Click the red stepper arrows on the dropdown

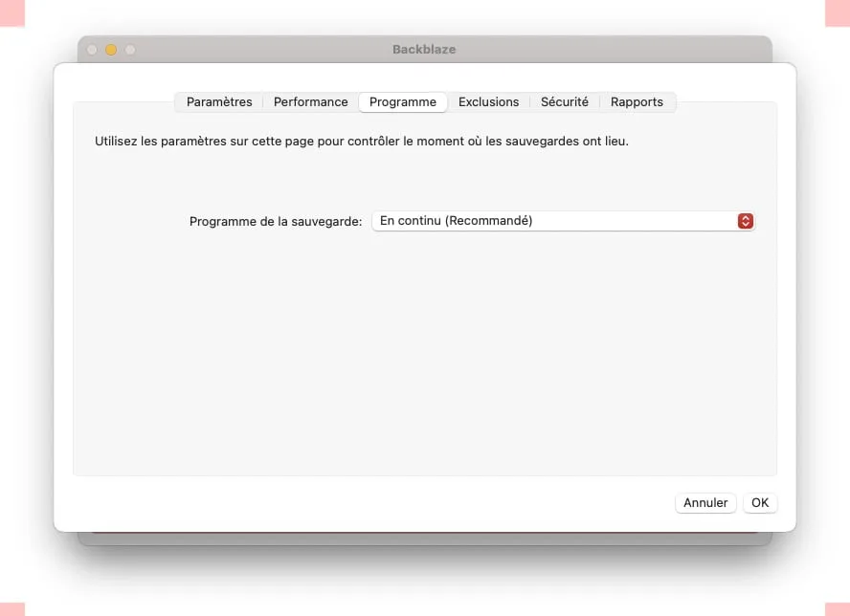745,220
